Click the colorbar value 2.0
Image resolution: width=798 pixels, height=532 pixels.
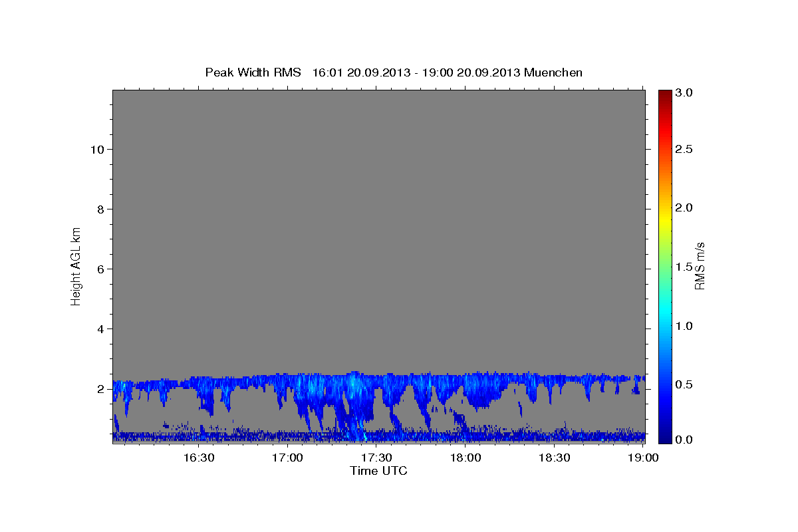(684, 207)
